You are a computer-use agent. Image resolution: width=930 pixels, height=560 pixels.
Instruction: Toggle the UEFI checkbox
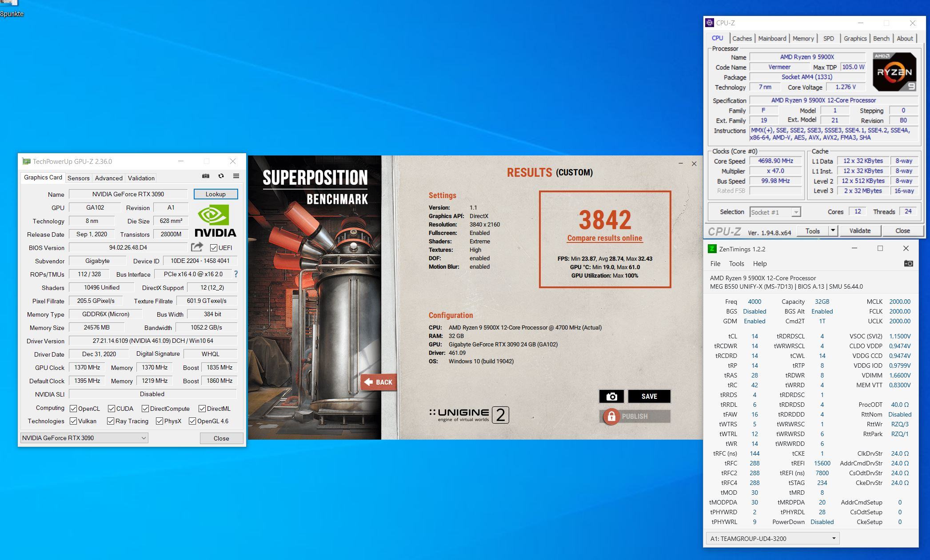coord(214,248)
